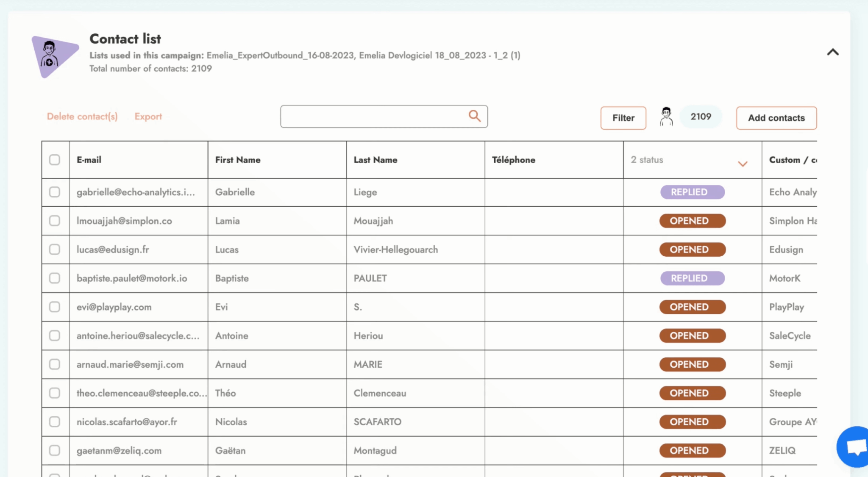Click the OPENED badge for Gaëtan
This screenshot has width=868, height=477.
coord(692,450)
